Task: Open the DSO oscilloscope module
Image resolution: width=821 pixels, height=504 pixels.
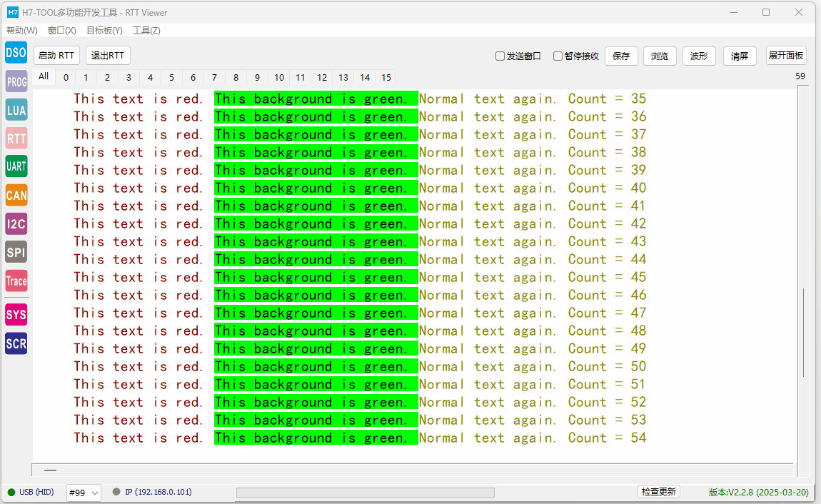Action: [x=16, y=53]
